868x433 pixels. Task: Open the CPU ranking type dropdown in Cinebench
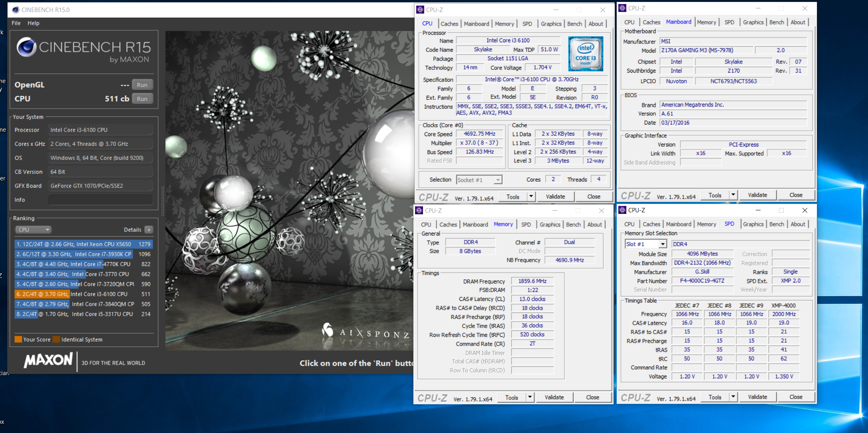coord(34,229)
